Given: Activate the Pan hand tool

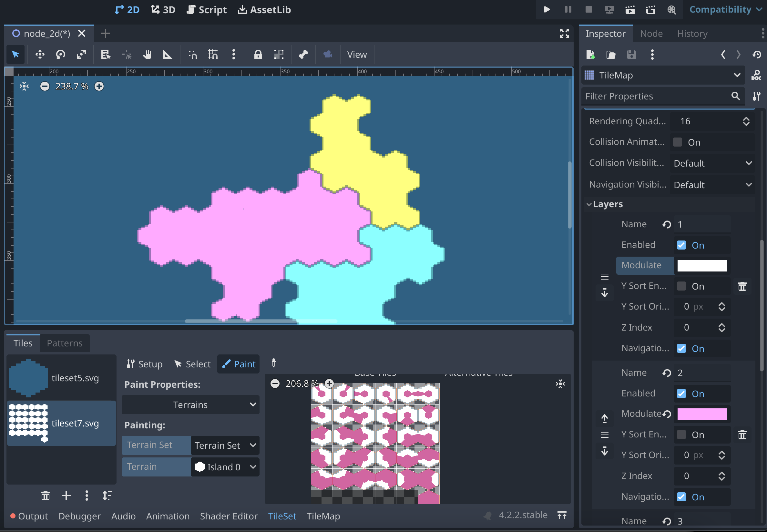Looking at the screenshot, I should pyautogui.click(x=147, y=54).
